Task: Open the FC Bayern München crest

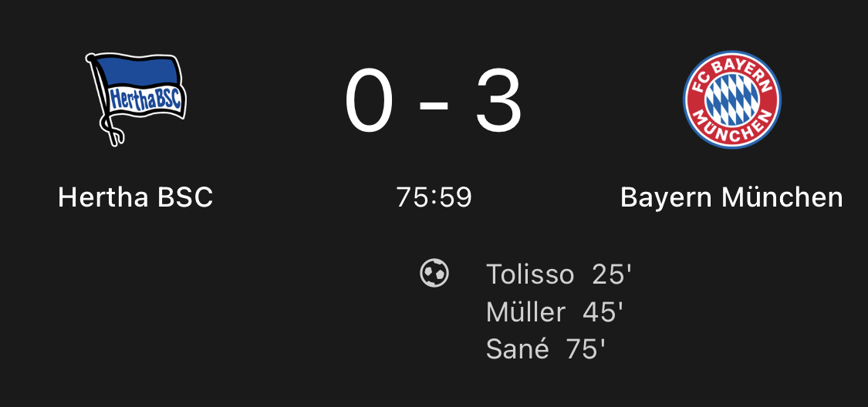Action: pyautogui.click(x=732, y=99)
